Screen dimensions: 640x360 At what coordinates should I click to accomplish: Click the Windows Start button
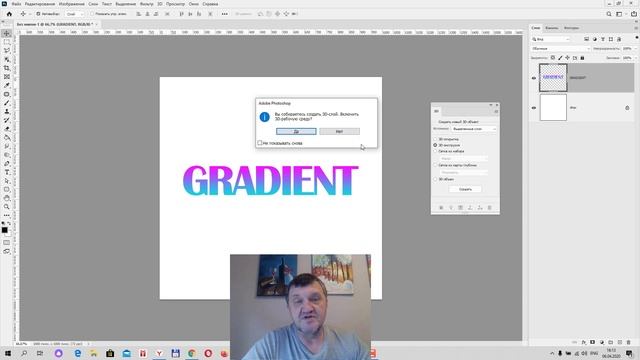pos(7,353)
